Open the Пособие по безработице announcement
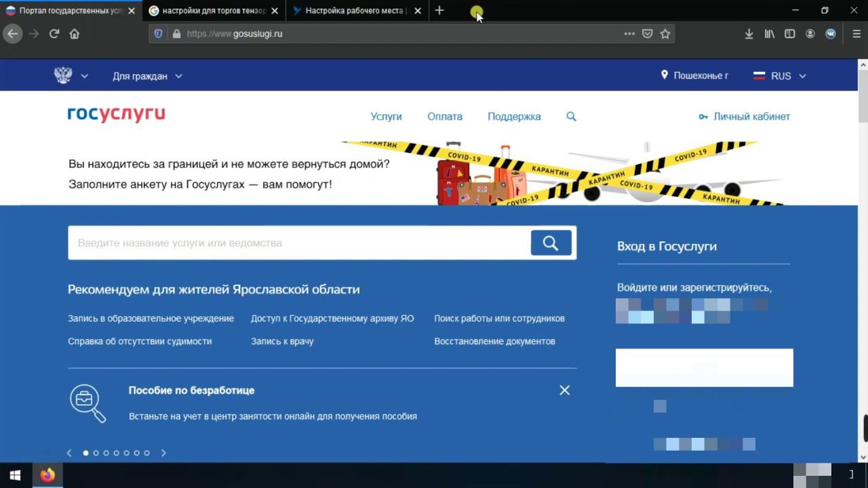 click(x=191, y=390)
